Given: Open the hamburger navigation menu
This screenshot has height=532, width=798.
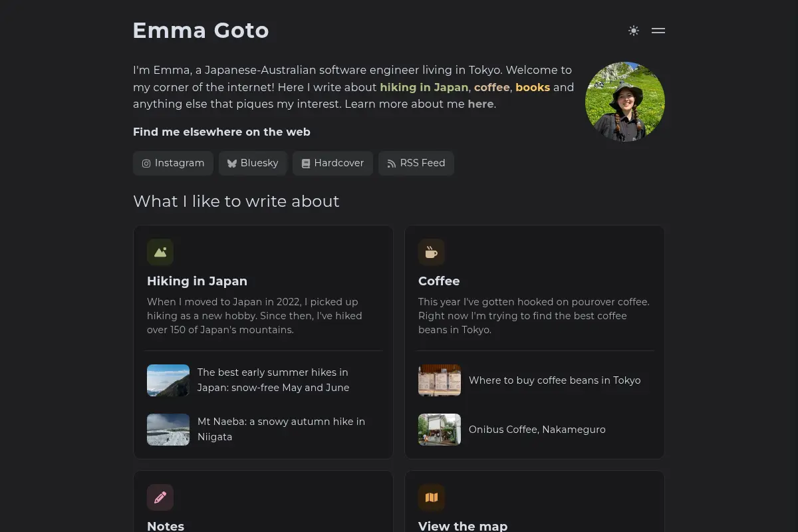Looking at the screenshot, I should point(658,31).
